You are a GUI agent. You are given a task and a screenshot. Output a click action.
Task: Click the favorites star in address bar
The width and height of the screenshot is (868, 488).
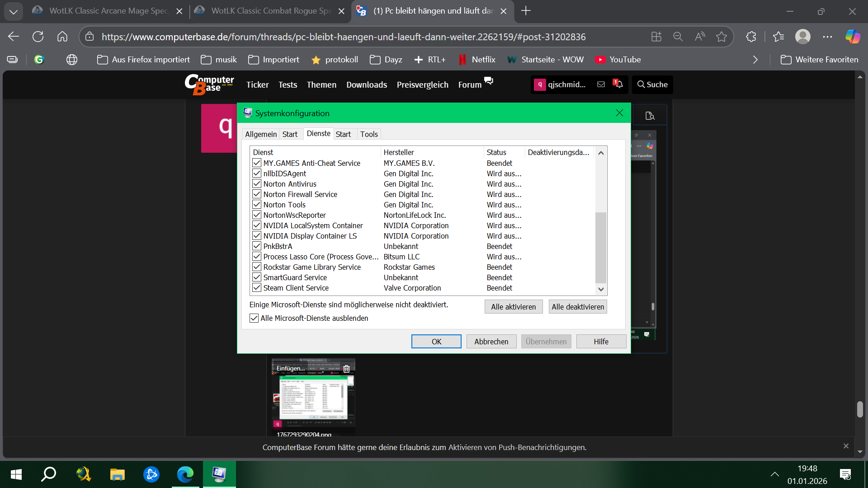[x=722, y=37]
